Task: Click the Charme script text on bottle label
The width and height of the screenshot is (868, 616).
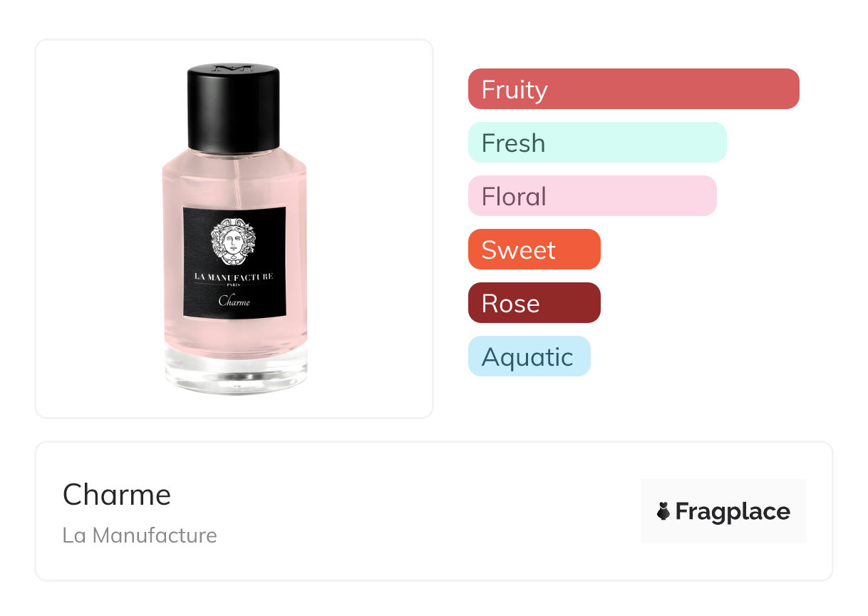Action: 234,301
